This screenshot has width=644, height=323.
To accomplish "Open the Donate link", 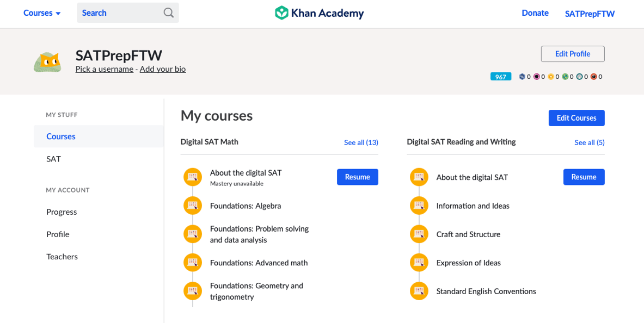I will pyautogui.click(x=535, y=13).
